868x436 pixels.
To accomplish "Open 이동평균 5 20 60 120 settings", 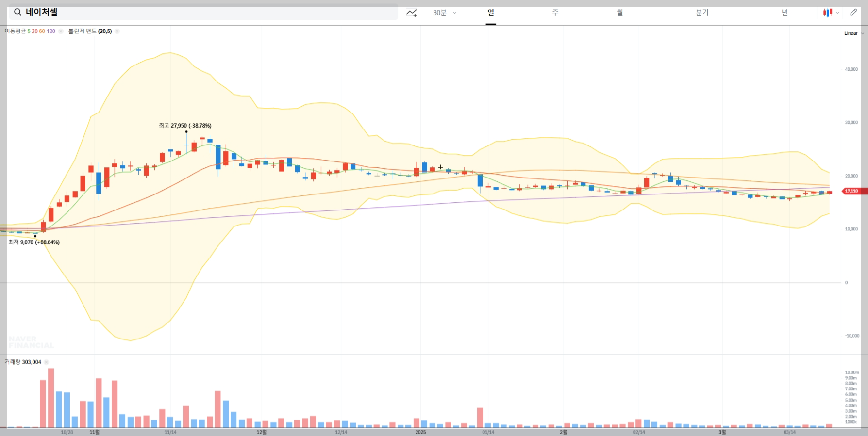I will click(30, 31).
